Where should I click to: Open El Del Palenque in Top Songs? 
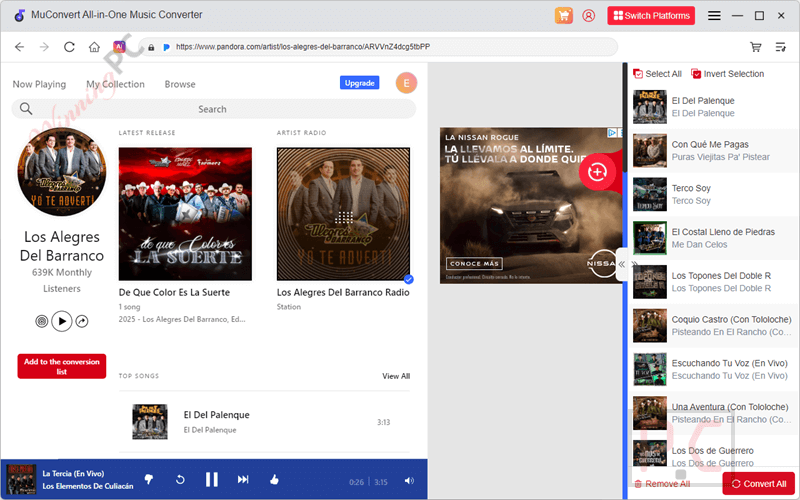click(x=264, y=422)
